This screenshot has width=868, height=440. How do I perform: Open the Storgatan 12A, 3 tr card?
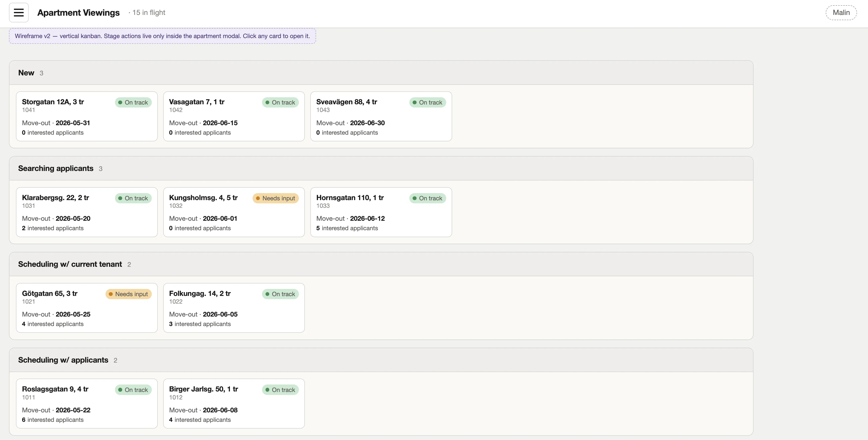point(87,116)
